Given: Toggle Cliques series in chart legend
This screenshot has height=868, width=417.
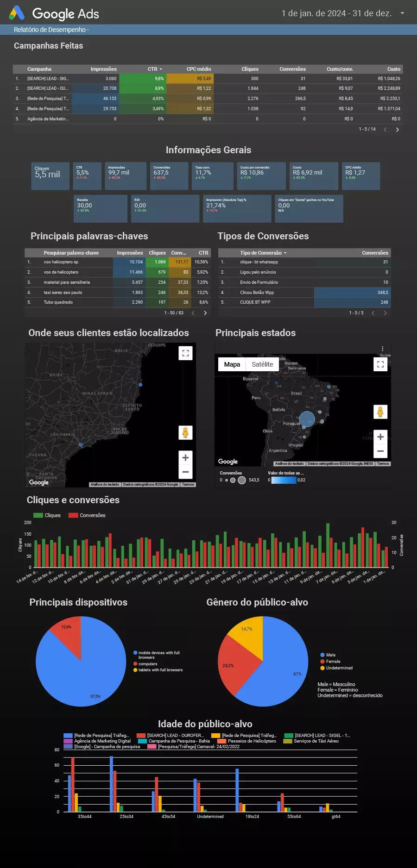Looking at the screenshot, I should tap(47, 515).
